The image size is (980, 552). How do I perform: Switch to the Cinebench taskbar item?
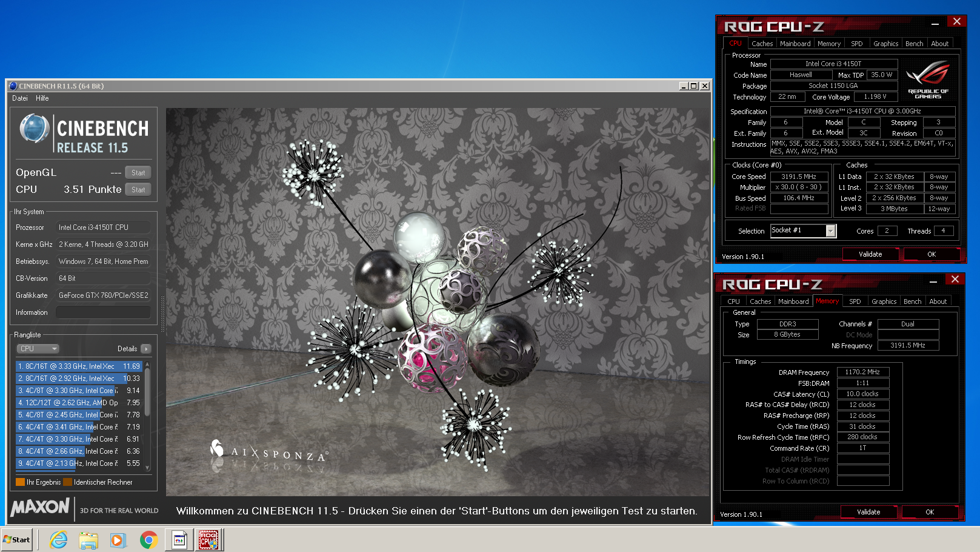[179, 539]
